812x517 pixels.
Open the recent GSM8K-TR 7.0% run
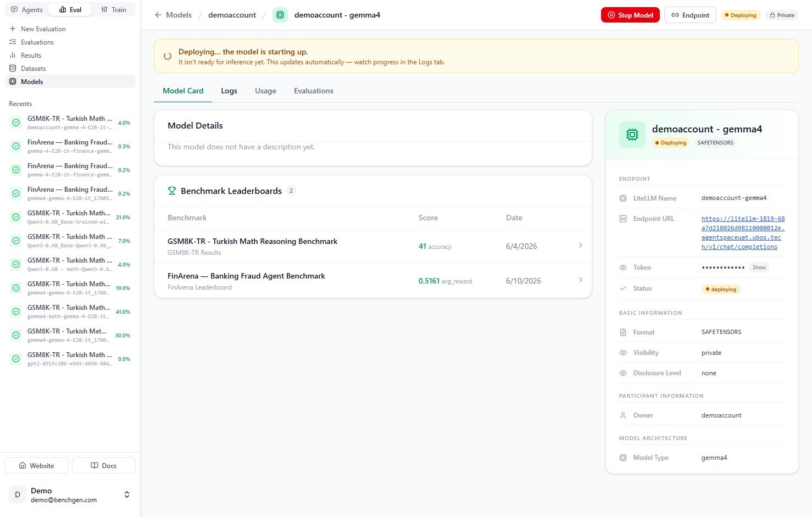[70, 241]
